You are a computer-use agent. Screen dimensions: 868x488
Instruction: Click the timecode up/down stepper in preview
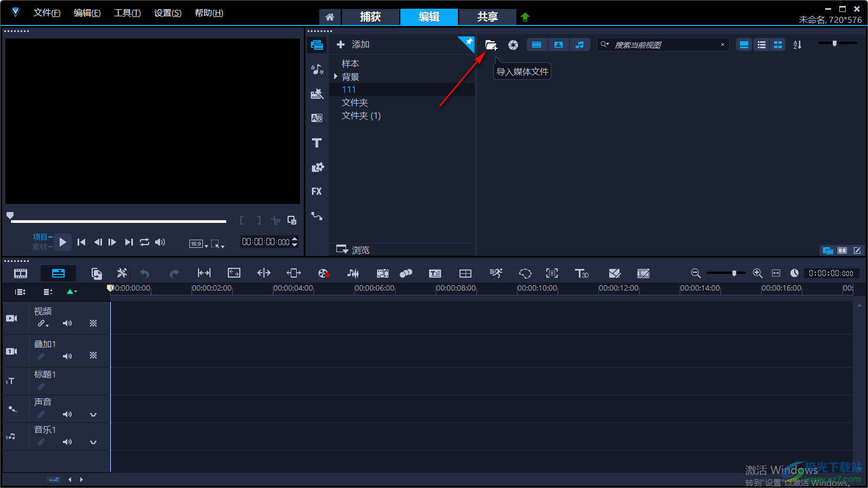point(295,242)
